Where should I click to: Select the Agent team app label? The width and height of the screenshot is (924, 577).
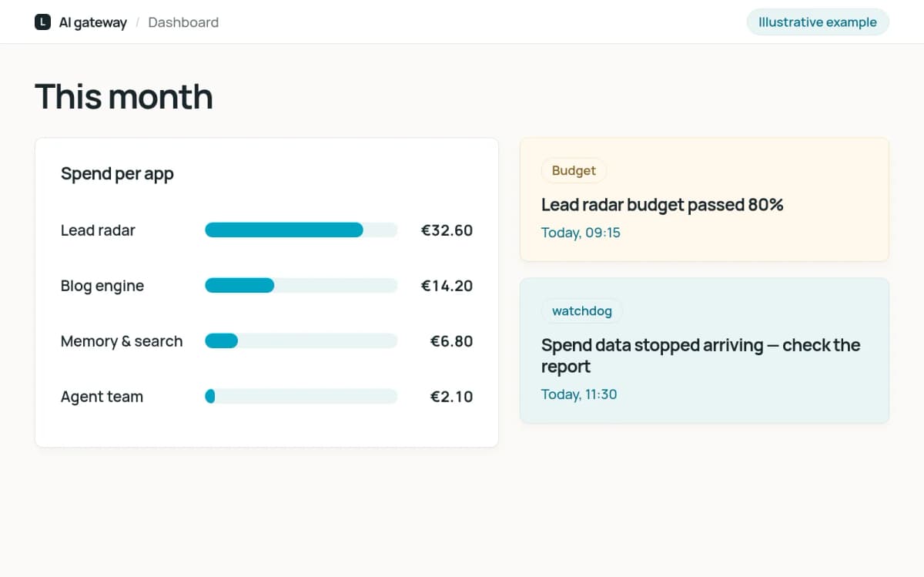coord(102,397)
